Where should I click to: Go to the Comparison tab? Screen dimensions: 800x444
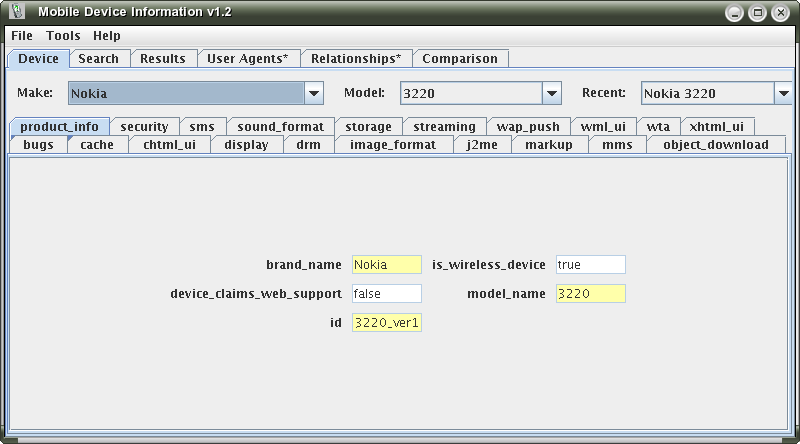[460, 59]
